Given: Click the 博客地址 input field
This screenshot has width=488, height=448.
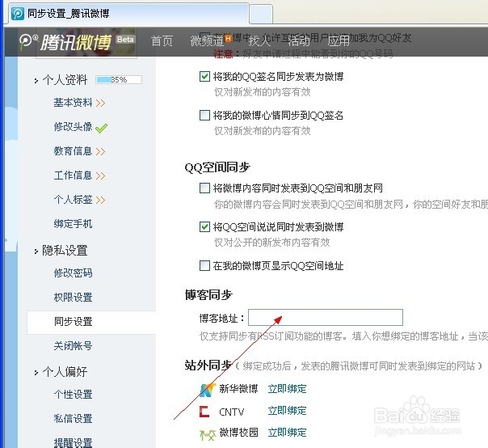Looking at the screenshot, I should [326, 318].
